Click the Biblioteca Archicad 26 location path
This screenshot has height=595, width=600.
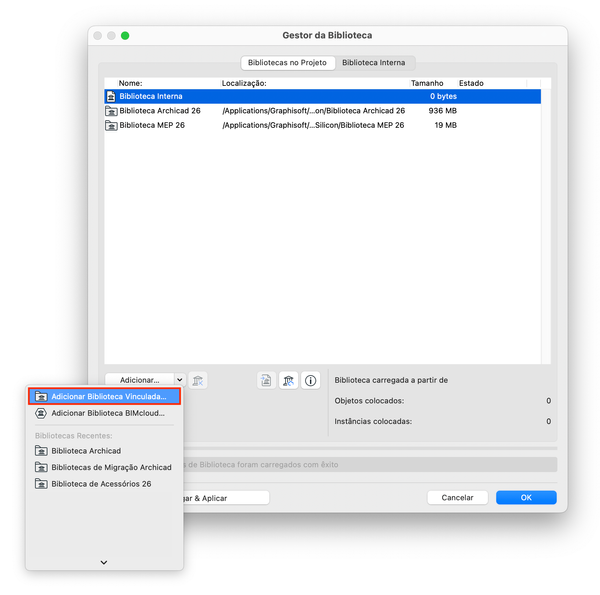coord(313,111)
